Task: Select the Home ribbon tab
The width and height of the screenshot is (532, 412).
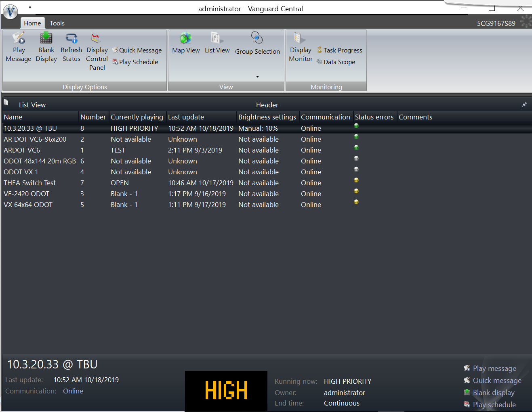Action: pos(32,23)
